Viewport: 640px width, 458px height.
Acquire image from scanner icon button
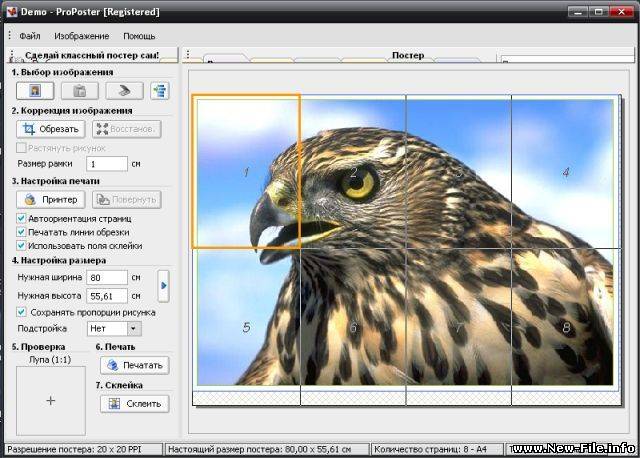pyautogui.click(x=124, y=90)
